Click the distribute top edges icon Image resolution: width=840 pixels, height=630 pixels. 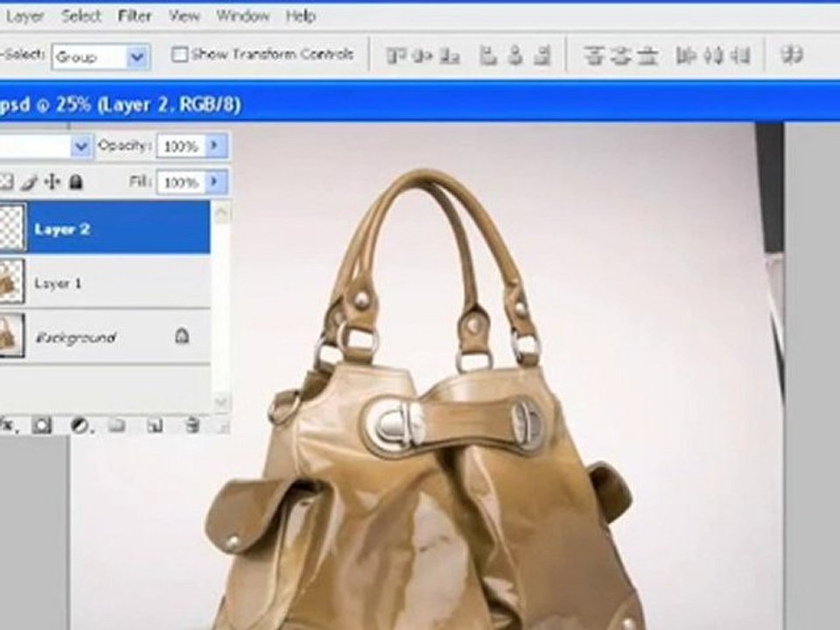pos(593,55)
